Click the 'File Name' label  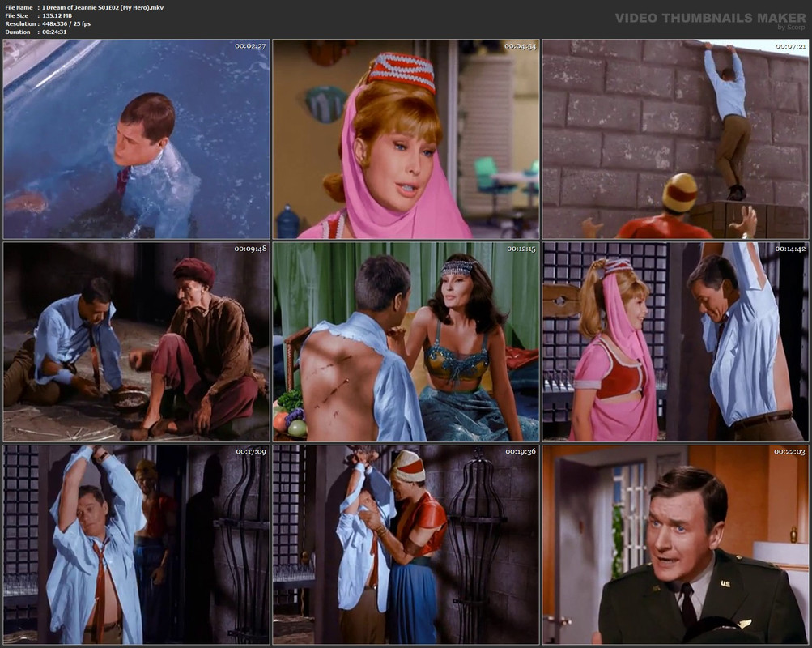(x=19, y=8)
